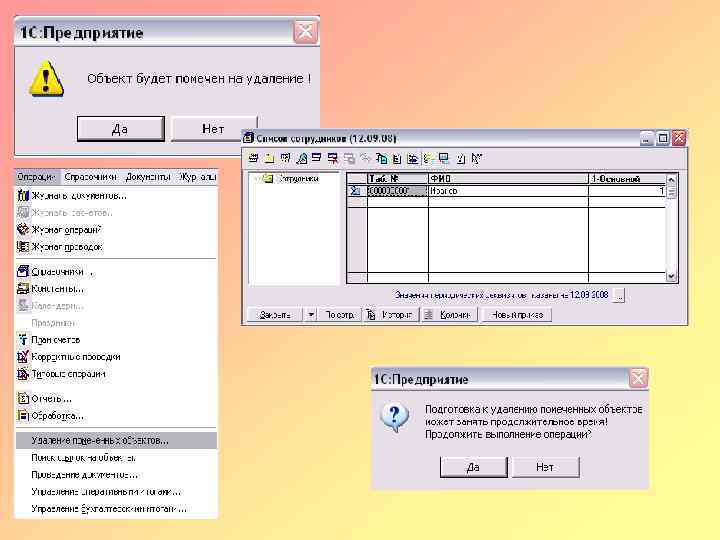Image resolution: width=720 pixels, height=540 pixels.
Task: Close the warning 1С:Предприятие dialog with X
Action: point(305,32)
